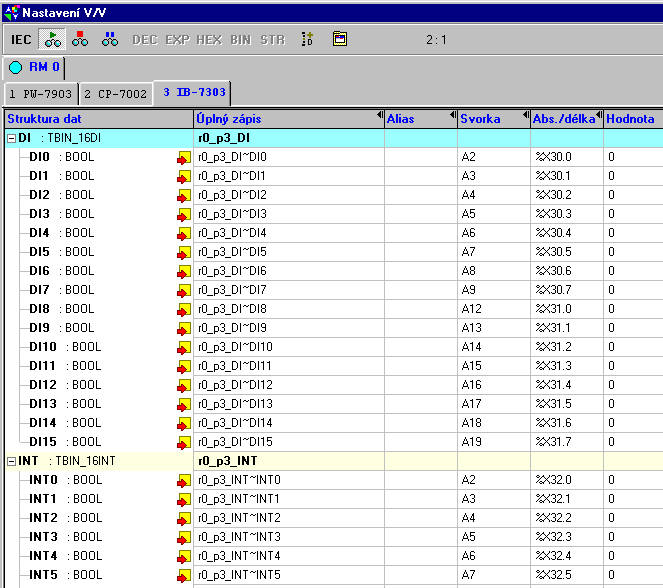
Task: Click the arrow icon in DI4 row
Action: [x=184, y=234]
